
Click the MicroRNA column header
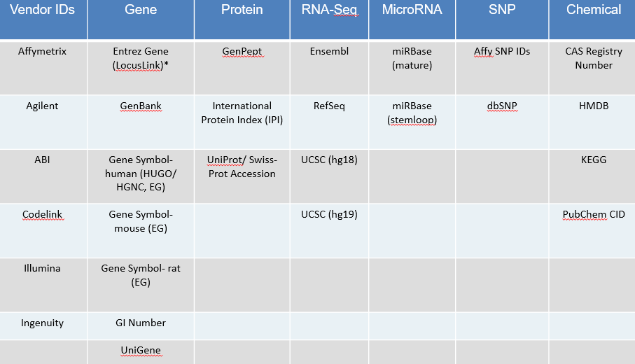412,10
